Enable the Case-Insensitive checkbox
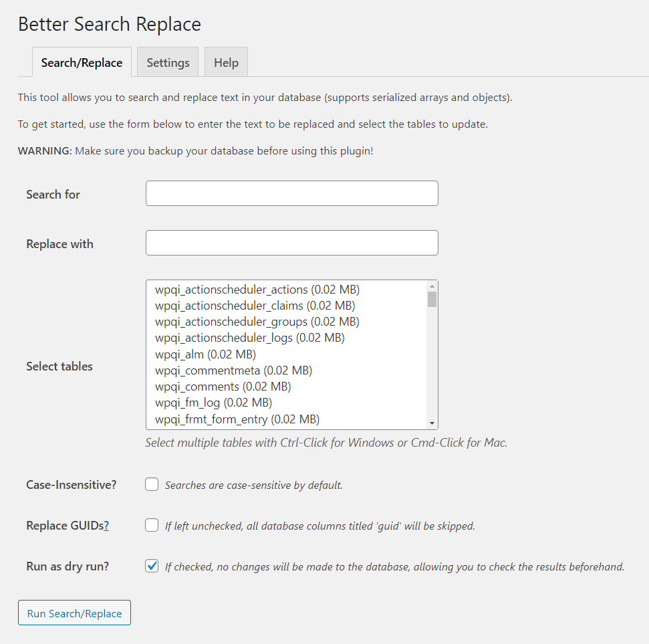649x644 pixels. tap(152, 484)
